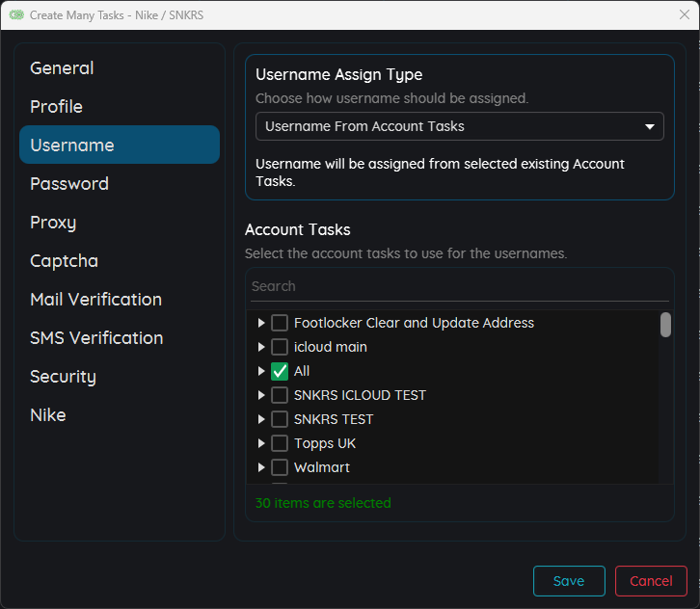
Task: Expand the Topps UK tree arrow
Action: (x=261, y=443)
